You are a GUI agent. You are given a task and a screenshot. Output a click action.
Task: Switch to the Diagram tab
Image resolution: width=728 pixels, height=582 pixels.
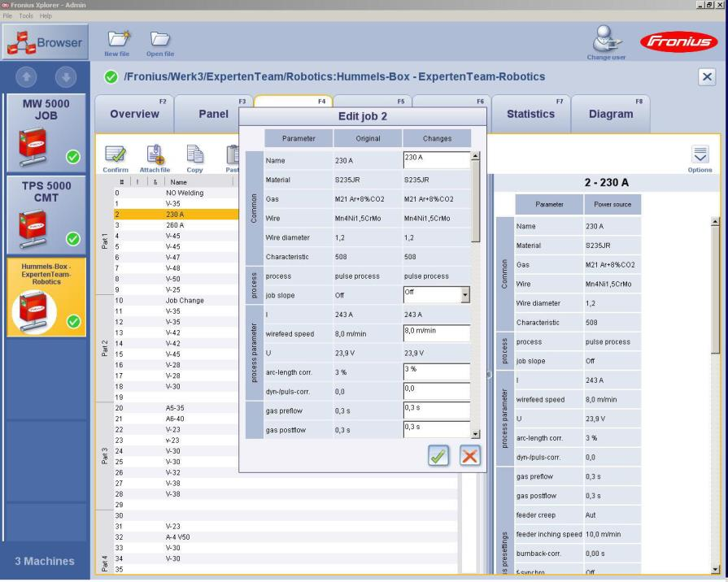point(611,114)
